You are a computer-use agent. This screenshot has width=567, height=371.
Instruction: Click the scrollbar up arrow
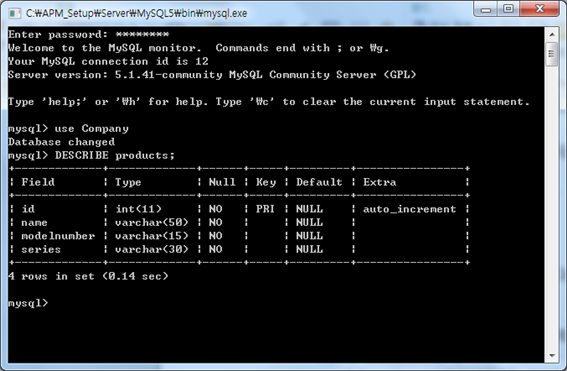pyautogui.click(x=552, y=35)
